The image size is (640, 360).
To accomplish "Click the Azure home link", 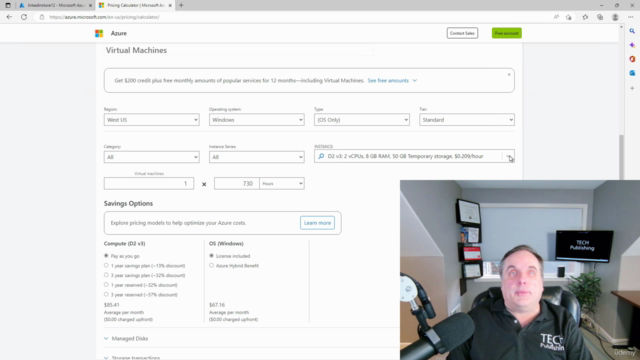I will pyautogui.click(x=119, y=33).
